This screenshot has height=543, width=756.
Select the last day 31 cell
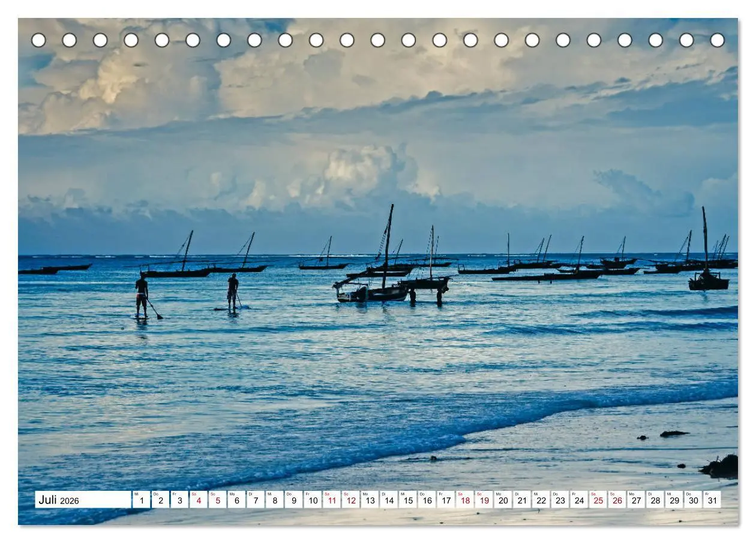tap(712, 500)
